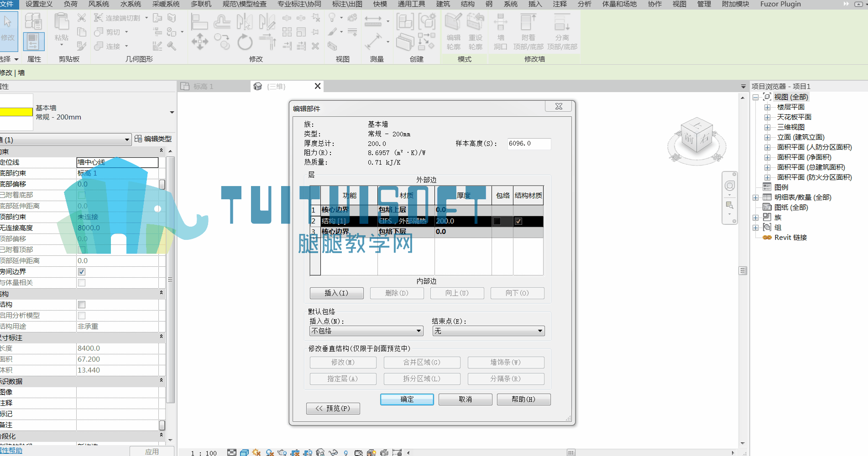Screen dimensions: 868x456
Task: Click the red X Delete icon in Modify panel
Action: 315,46
